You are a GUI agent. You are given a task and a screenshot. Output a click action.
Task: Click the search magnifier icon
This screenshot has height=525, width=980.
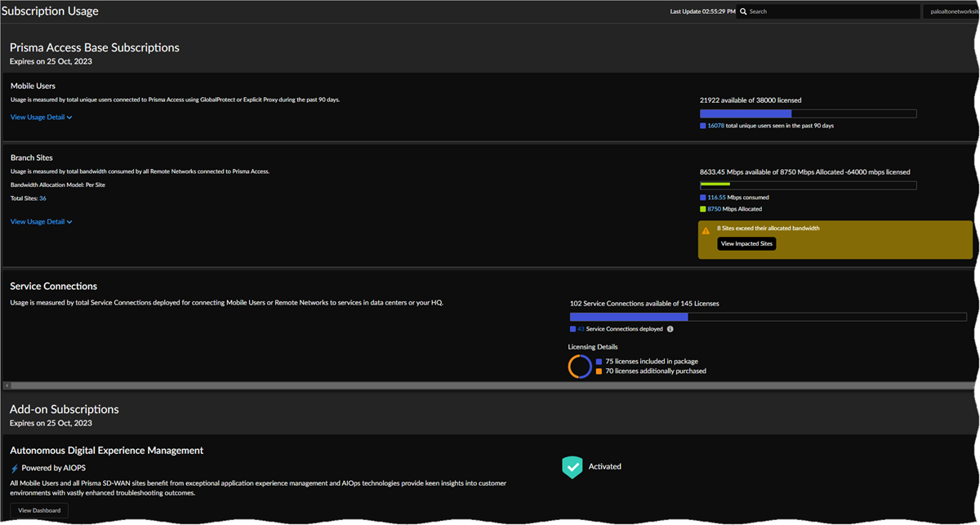(x=743, y=11)
